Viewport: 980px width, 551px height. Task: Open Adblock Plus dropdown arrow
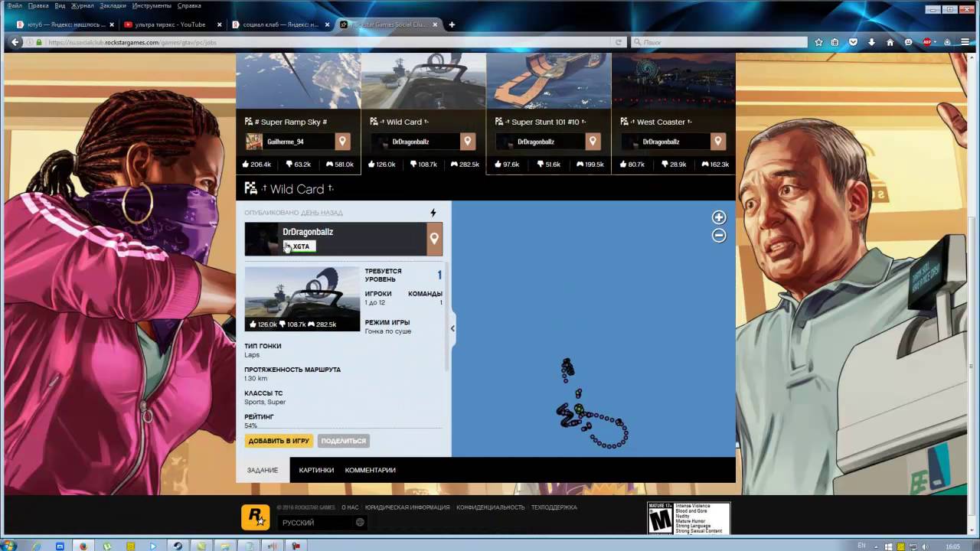tap(937, 42)
